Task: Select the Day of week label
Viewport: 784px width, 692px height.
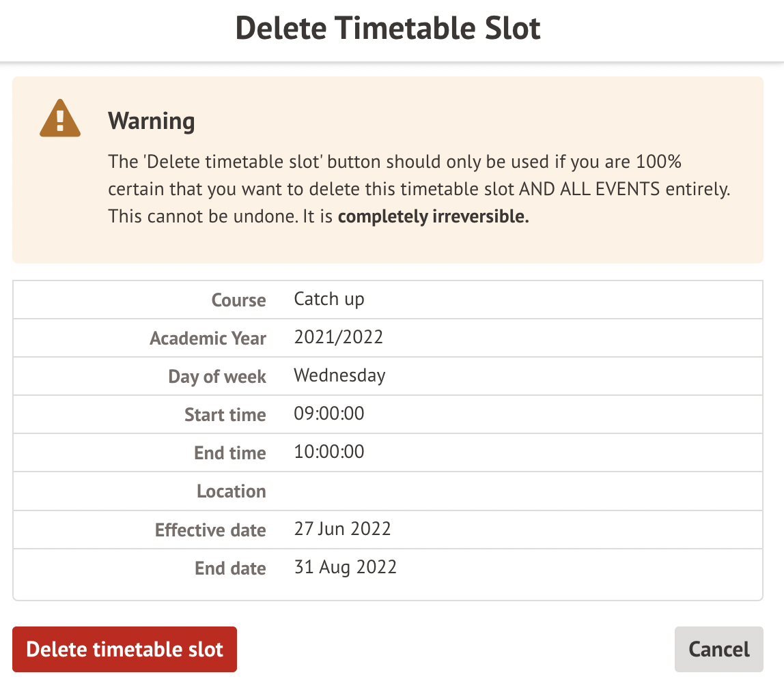Action: tap(217, 377)
